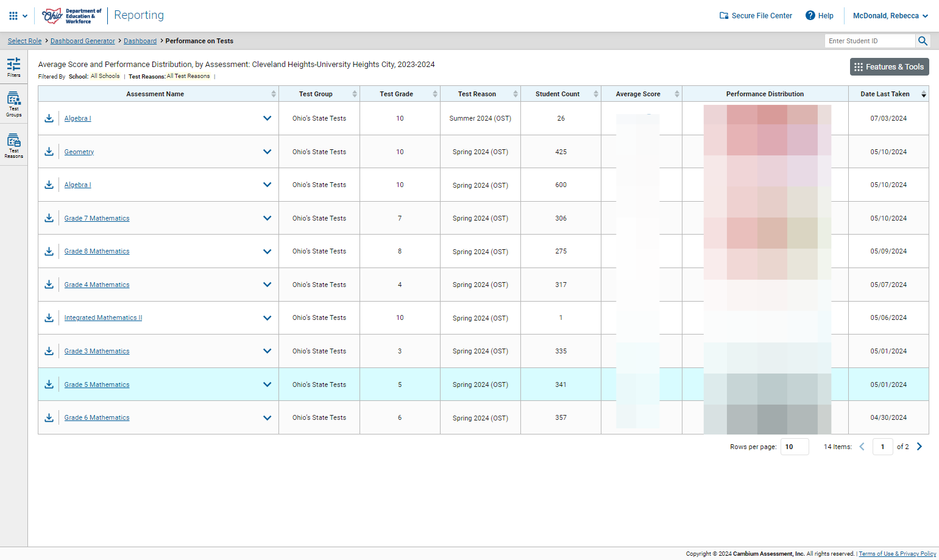Expand the Geometry row chevron
This screenshot has height=560, width=939.
coord(267,152)
